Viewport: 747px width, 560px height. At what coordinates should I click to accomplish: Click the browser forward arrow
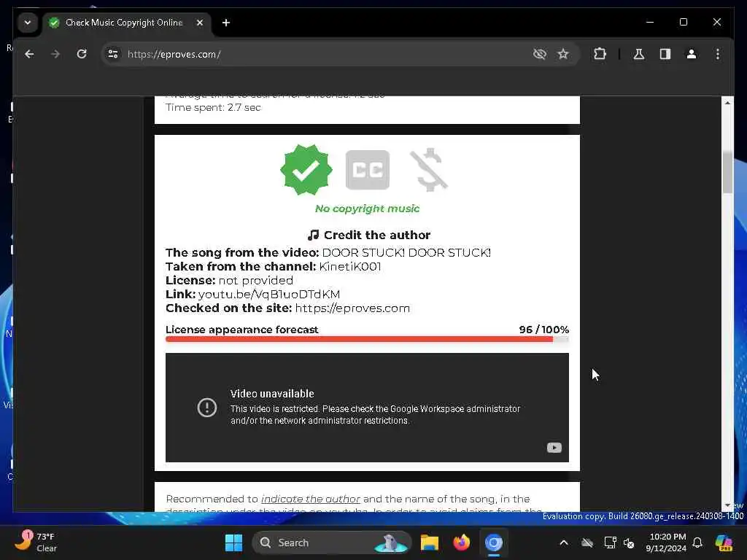coord(55,54)
